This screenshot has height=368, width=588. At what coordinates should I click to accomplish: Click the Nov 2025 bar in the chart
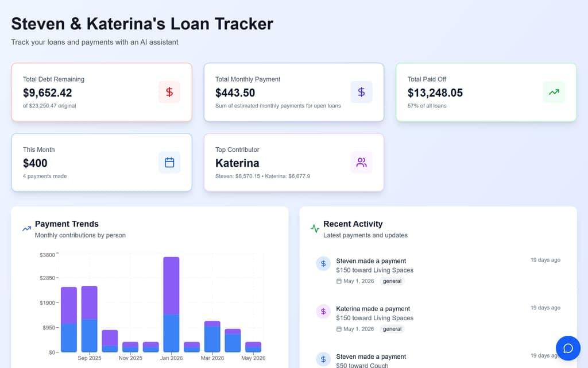coord(130,347)
